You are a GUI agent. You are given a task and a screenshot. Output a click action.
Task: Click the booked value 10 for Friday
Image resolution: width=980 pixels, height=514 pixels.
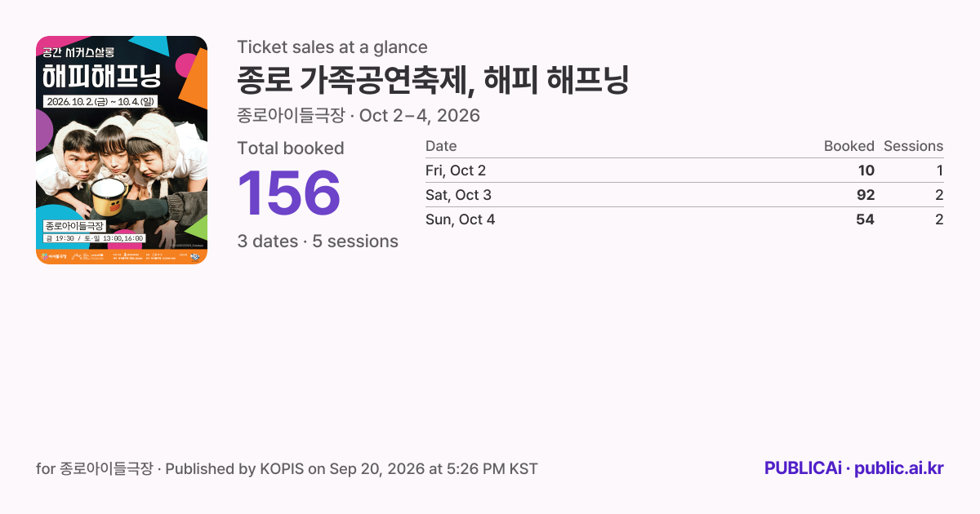(866, 171)
